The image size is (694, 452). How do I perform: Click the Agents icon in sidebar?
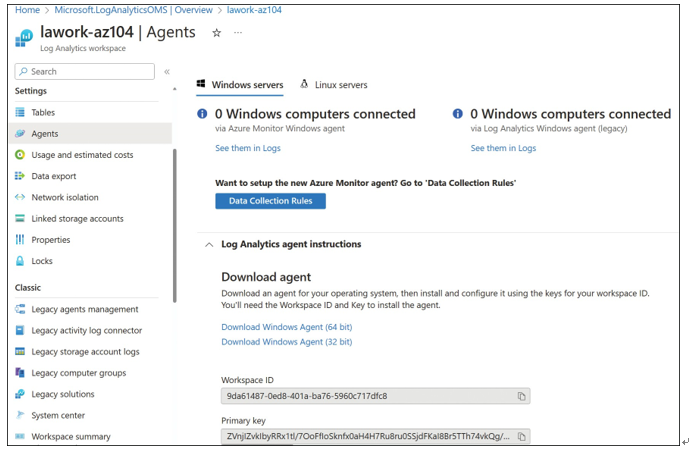[20, 134]
